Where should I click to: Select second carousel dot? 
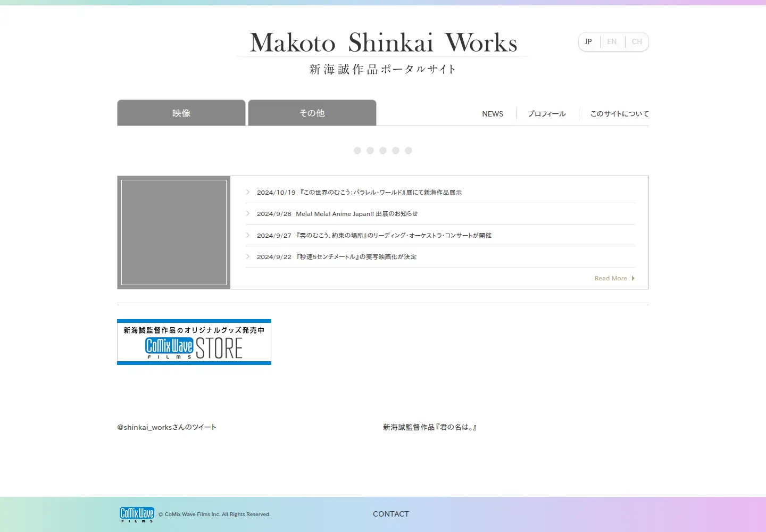tap(370, 151)
